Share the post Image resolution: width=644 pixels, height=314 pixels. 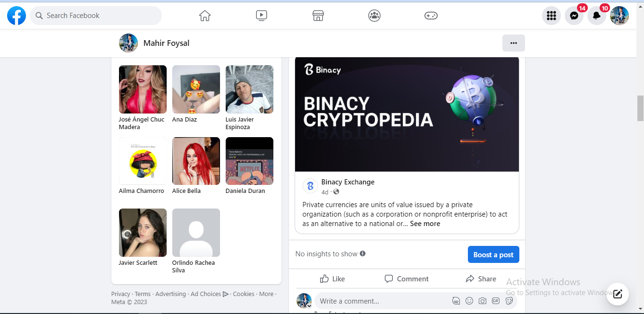(481, 279)
